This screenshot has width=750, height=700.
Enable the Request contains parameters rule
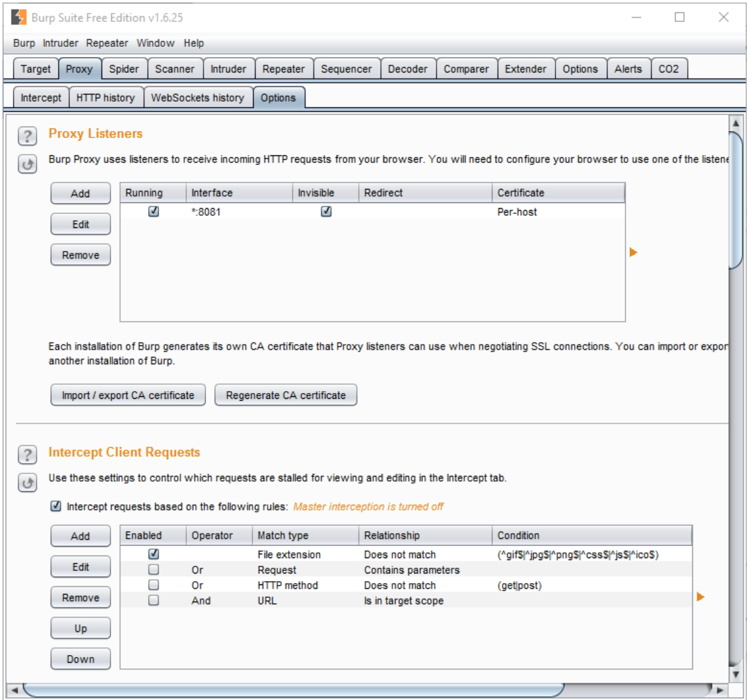point(153,570)
